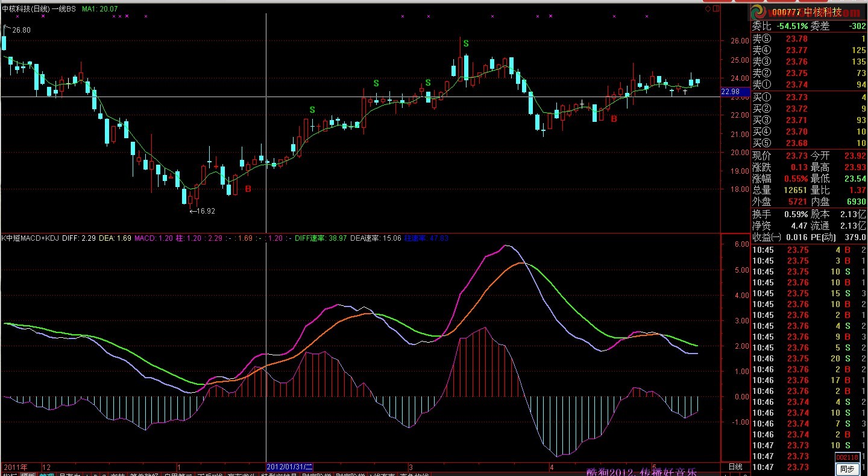Click the swirl logo beside 000777
The width and height of the screenshot is (868, 476).
[758, 12]
